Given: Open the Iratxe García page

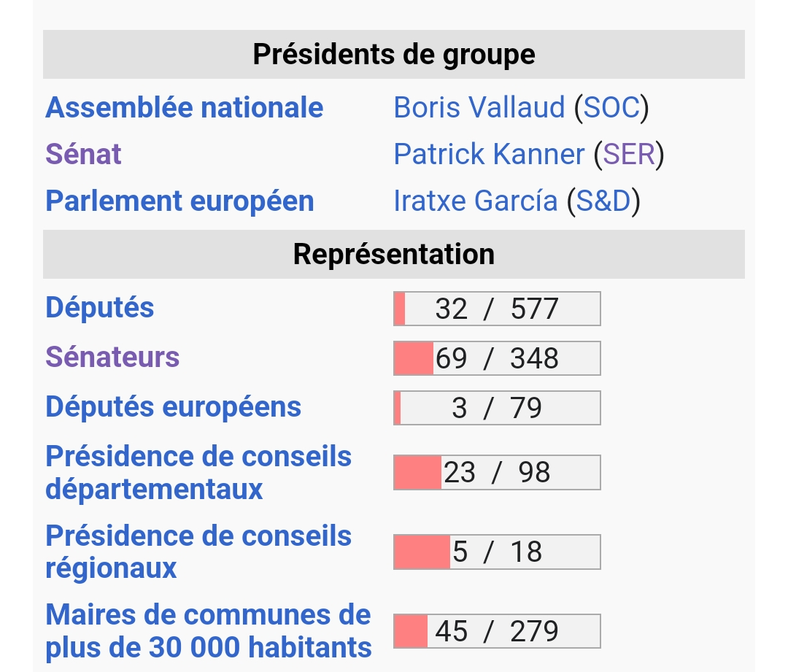Looking at the screenshot, I should (476, 201).
